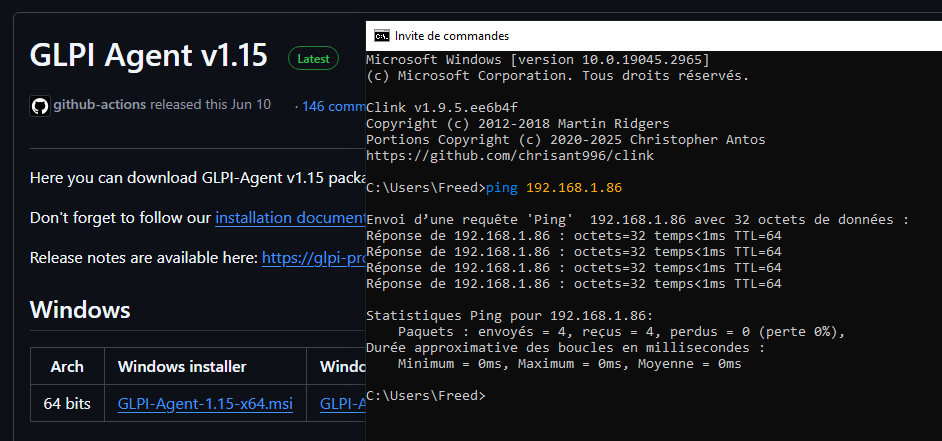
Task: Click the Windows section heading
Action: click(80, 309)
